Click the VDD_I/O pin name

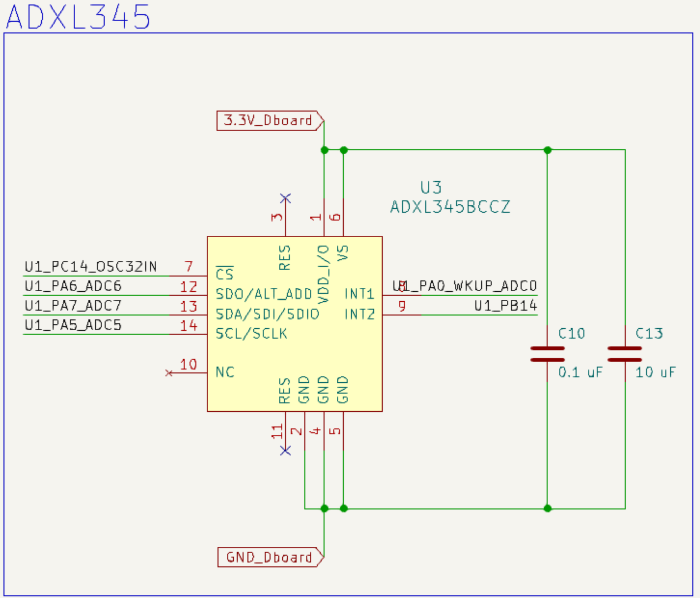(x=323, y=274)
